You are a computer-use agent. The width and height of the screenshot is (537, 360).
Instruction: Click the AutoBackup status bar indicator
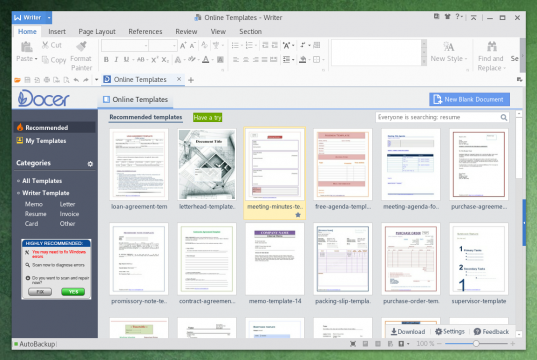[x=34, y=344]
